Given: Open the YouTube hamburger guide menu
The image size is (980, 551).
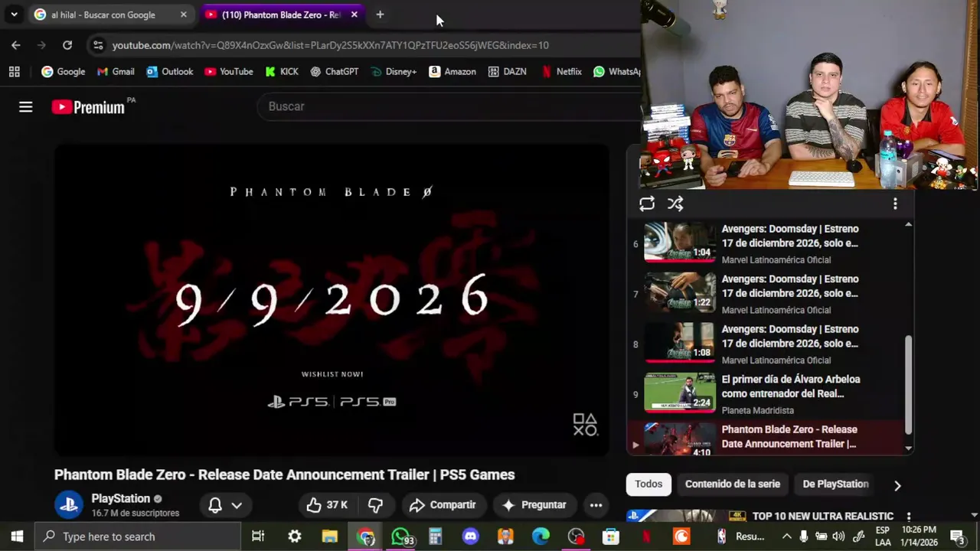Looking at the screenshot, I should (26, 107).
